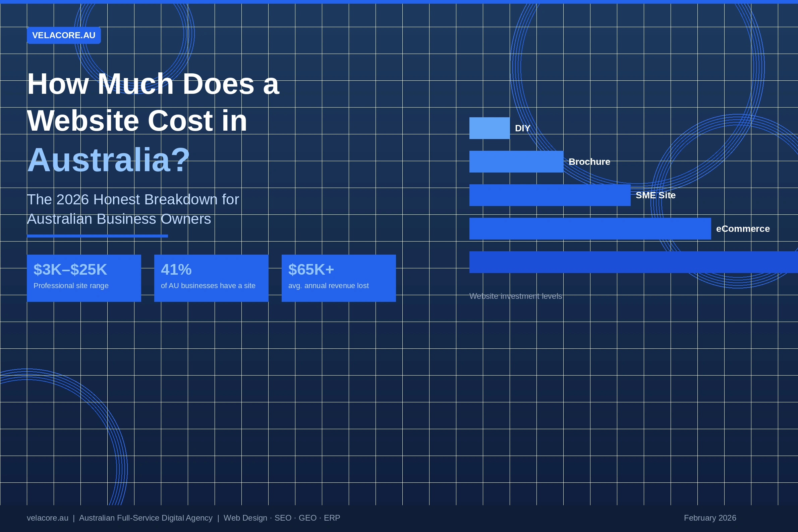Click "SEO" in the footer
Image resolution: width=798 pixels, height=532 pixels.
click(x=283, y=518)
